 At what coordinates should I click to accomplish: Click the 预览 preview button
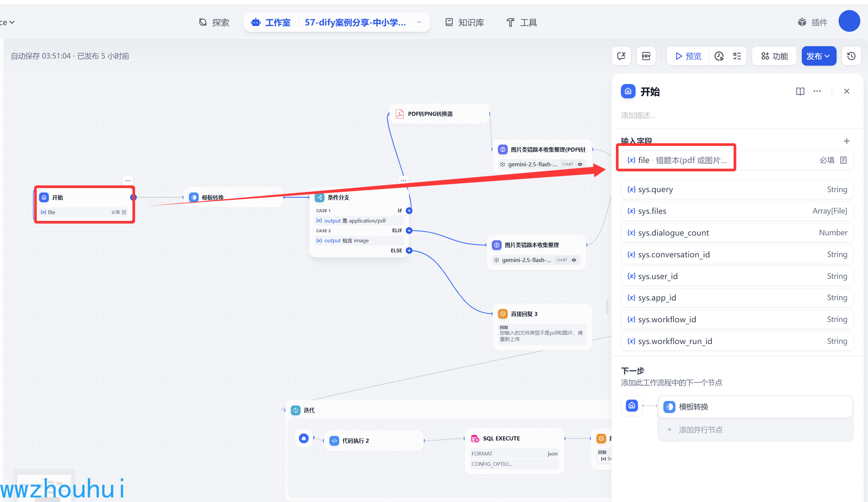[x=688, y=56]
